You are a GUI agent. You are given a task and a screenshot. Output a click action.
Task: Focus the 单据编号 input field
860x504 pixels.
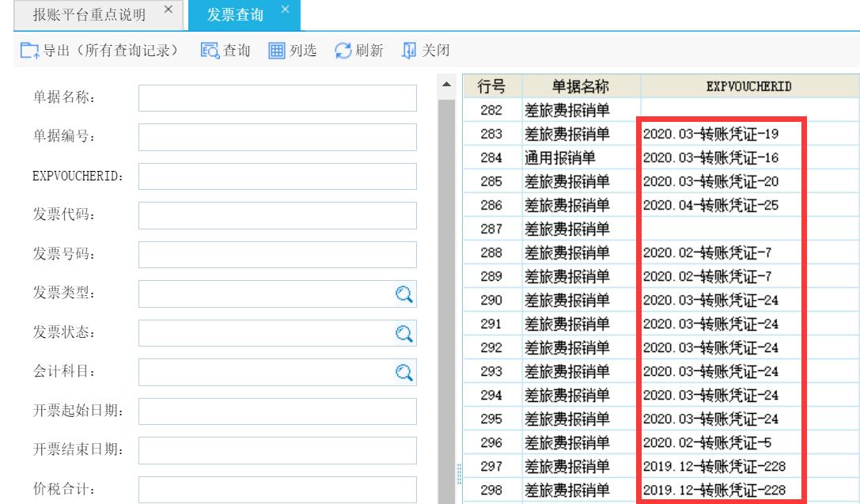tap(277, 138)
